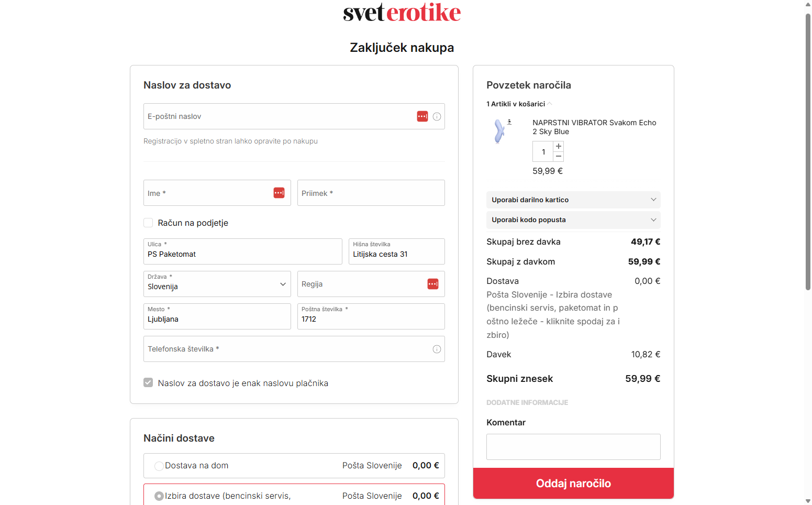Click the red autofill icon in Ime field
The height and width of the screenshot is (505, 812).
pos(279,193)
